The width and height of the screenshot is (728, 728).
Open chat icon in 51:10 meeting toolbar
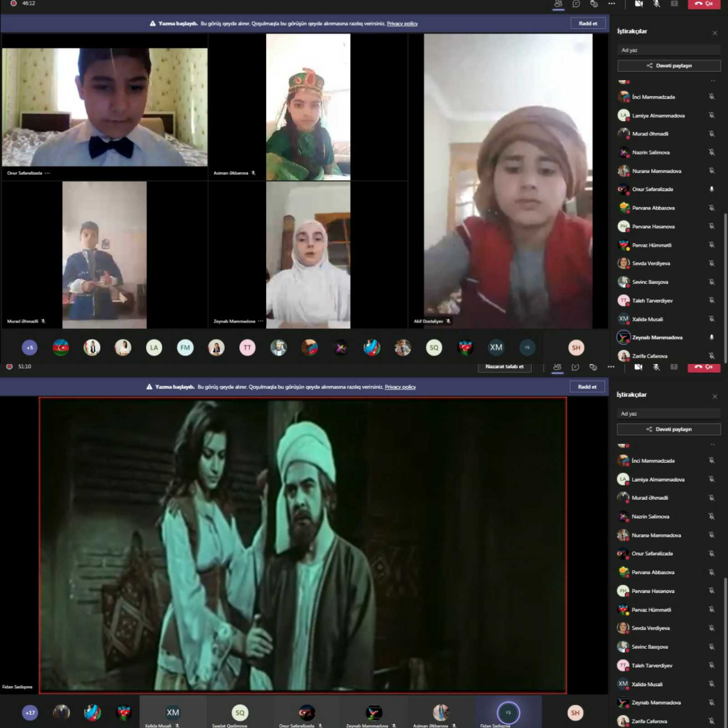tap(575, 367)
